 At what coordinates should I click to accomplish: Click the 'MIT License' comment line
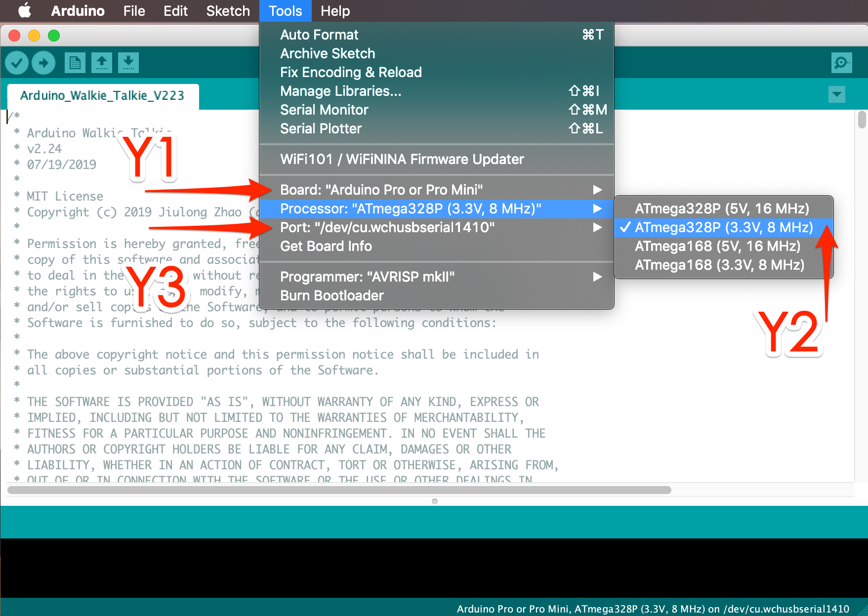click(x=65, y=196)
